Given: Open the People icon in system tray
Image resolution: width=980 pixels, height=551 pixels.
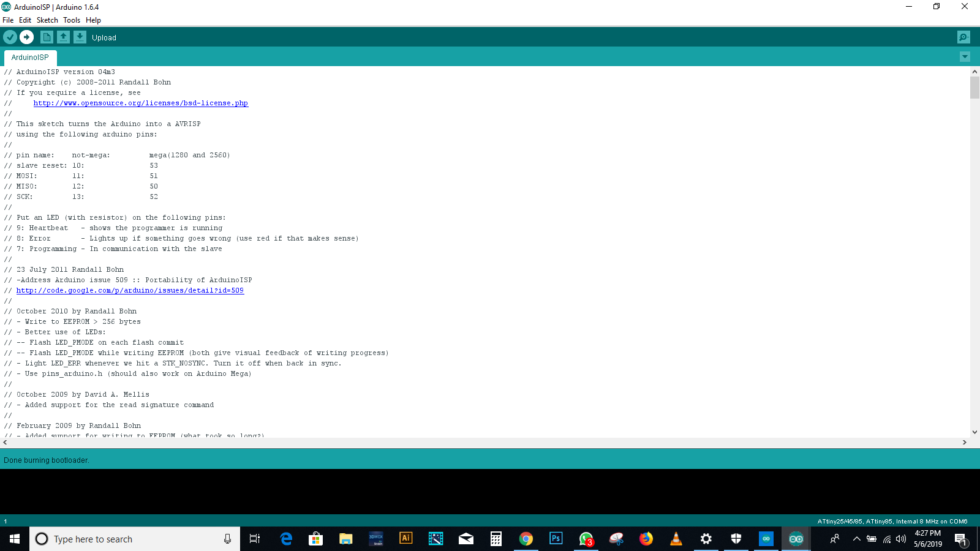Looking at the screenshot, I should point(834,539).
